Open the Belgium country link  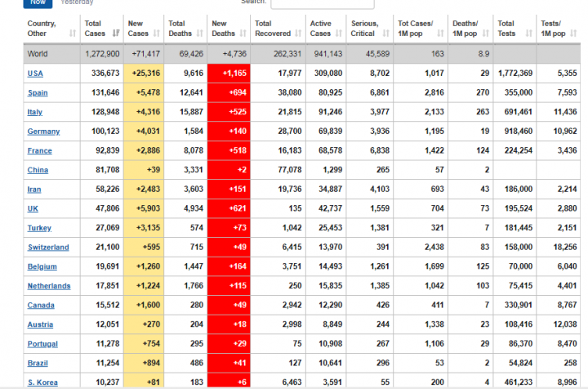[x=42, y=266]
